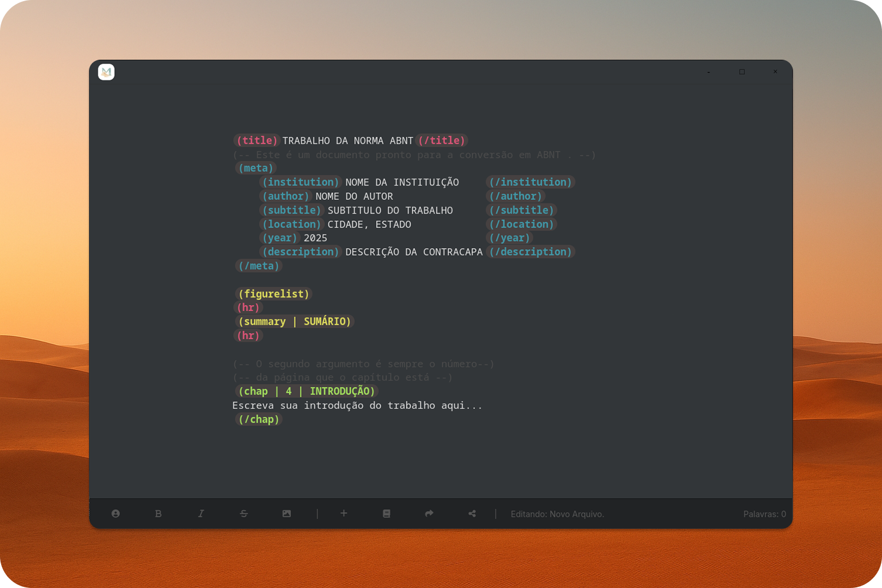This screenshot has height=588, width=882.
Task: Click the (summary | SUMÁRIO) tag
Action: 295,322
